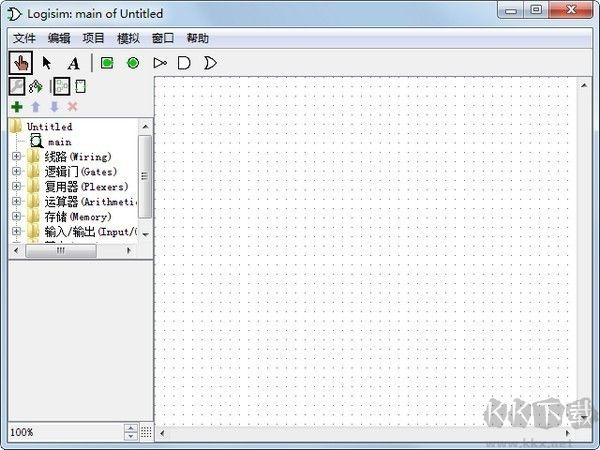Move circuit up with arrow
This screenshot has width=600, height=450.
click(36, 107)
